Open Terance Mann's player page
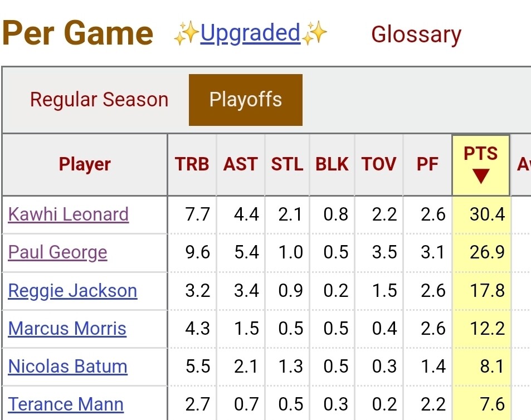 point(66,404)
